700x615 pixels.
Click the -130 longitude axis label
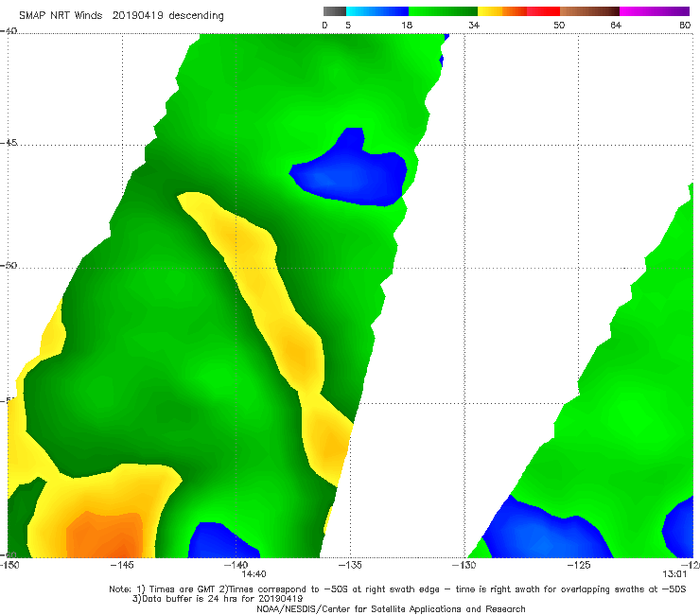coord(464,565)
